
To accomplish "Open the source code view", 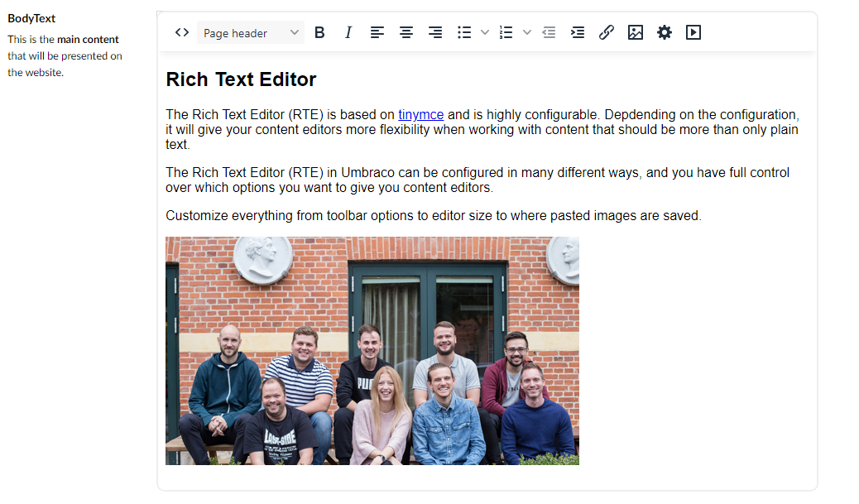I will pos(182,32).
